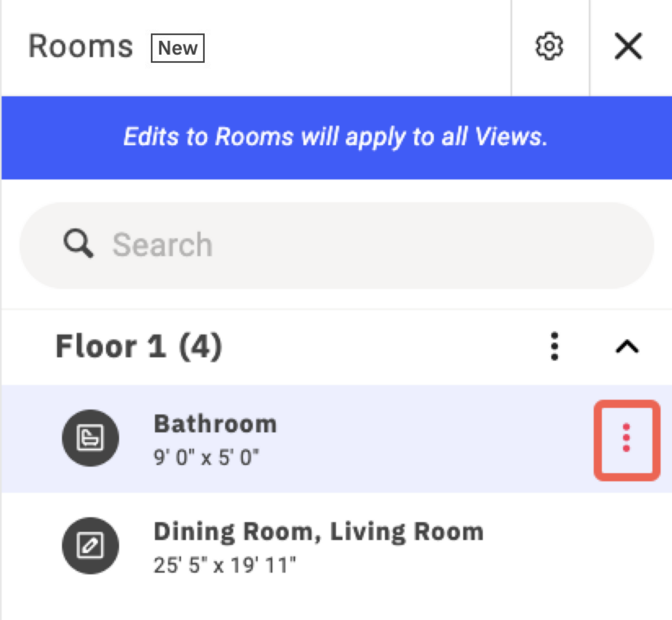Viewport: 672px width, 620px height.
Task: Click the Dining Room edit circle icon
Action: click(91, 546)
